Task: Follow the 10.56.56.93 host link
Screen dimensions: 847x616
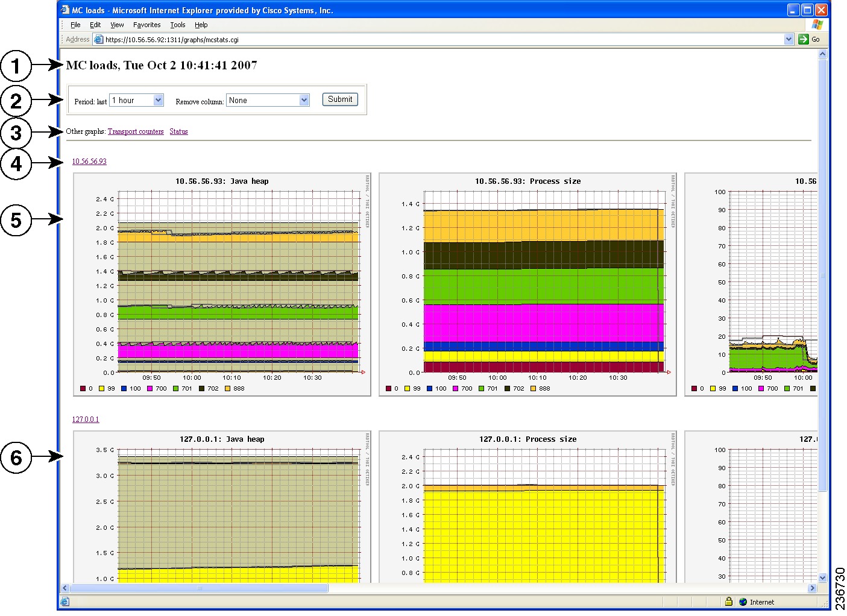Action: coord(89,162)
